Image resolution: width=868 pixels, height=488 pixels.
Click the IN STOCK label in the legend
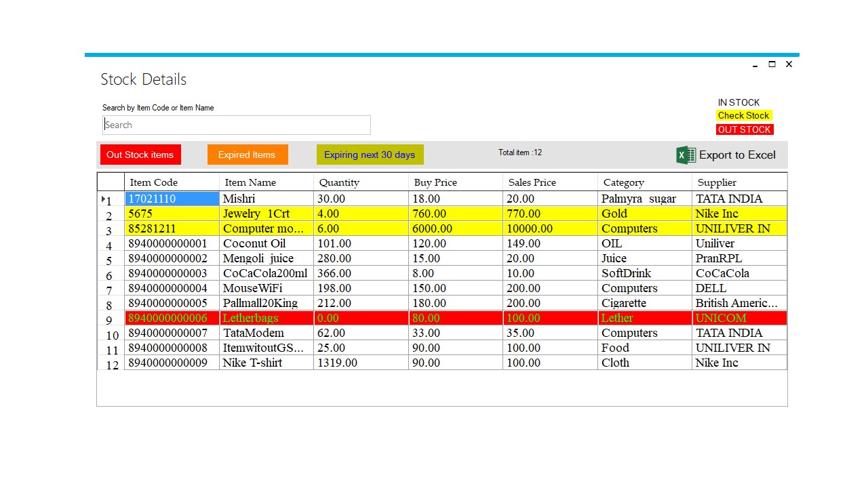click(x=738, y=102)
